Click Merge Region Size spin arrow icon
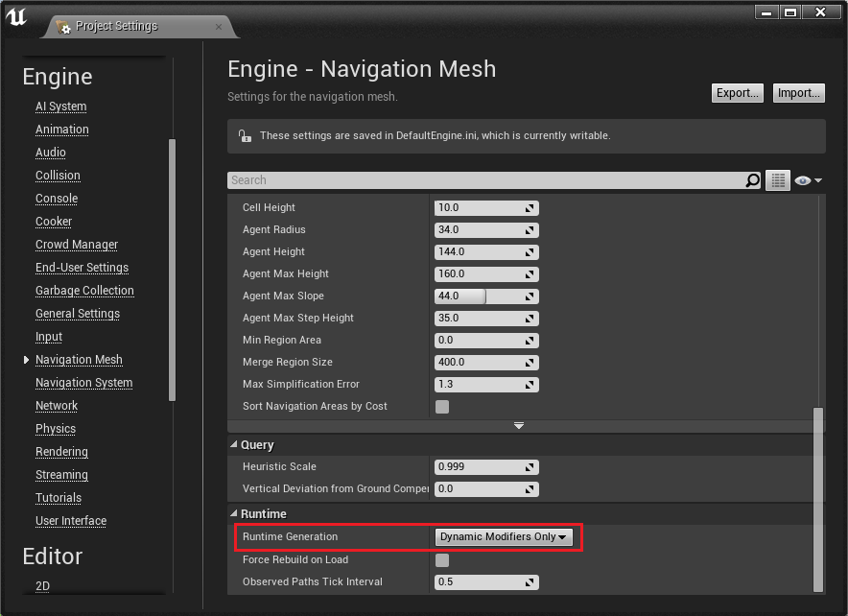The height and width of the screenshot is (616, 848). click(x=530, y=363)
